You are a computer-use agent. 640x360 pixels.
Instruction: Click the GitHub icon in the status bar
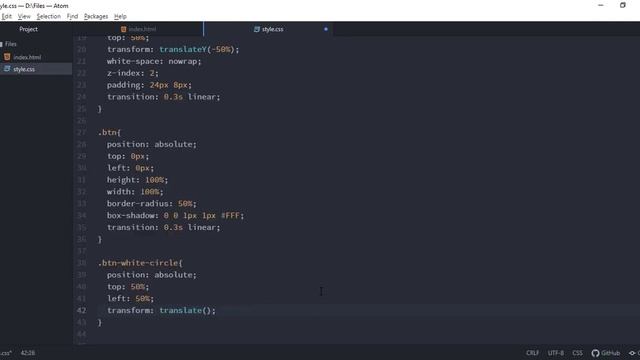coord(595,353)
